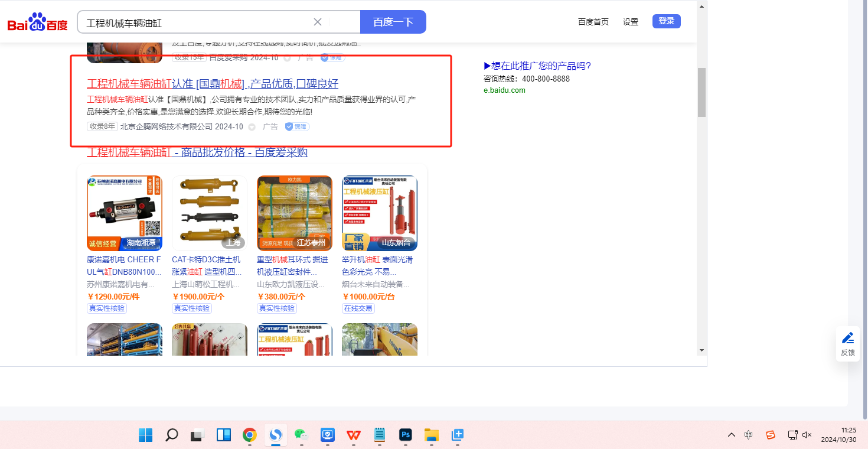Click the 咨询热线：400-800-8888 text
Image resolution: width=868 pixels, height=449 pixels.
pyautogui.click(x=527, y=79)
